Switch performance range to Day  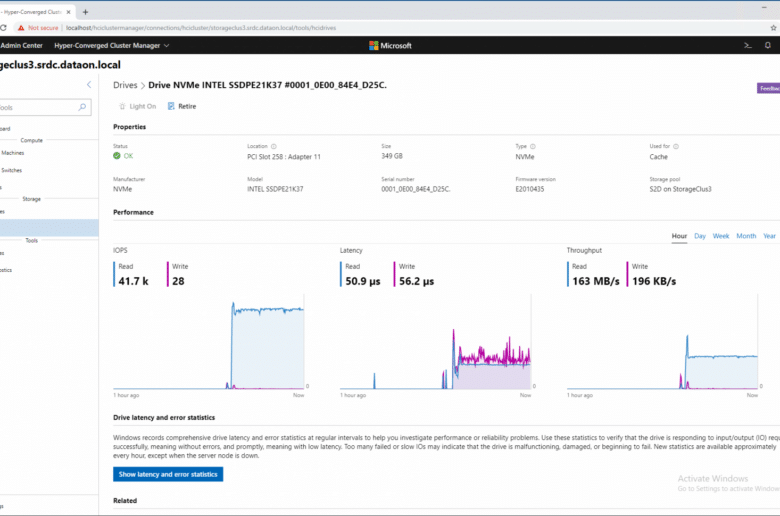(700, 236)
